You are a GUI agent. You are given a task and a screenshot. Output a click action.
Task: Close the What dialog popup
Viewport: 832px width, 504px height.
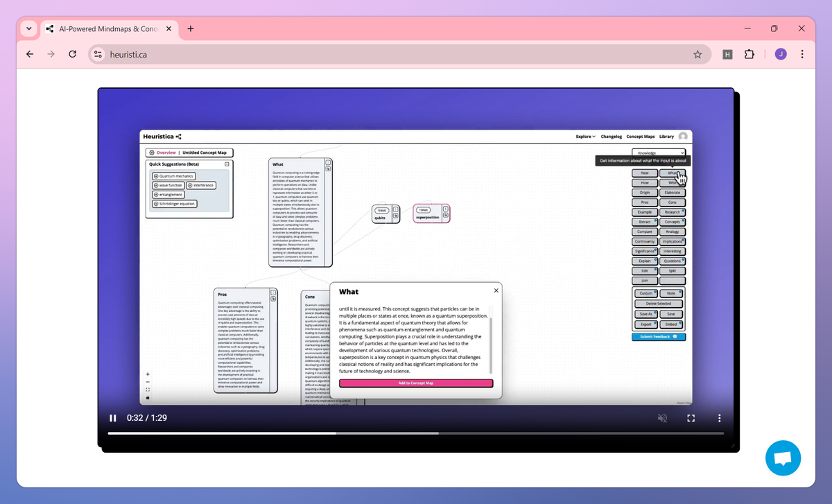click(x=496, y=290)
